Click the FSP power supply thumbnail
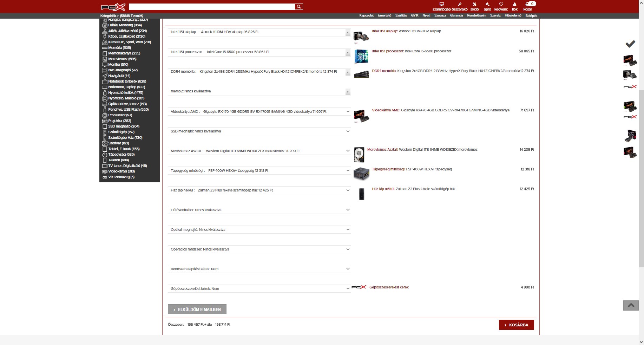644x345 pixels. coord(361,174)
